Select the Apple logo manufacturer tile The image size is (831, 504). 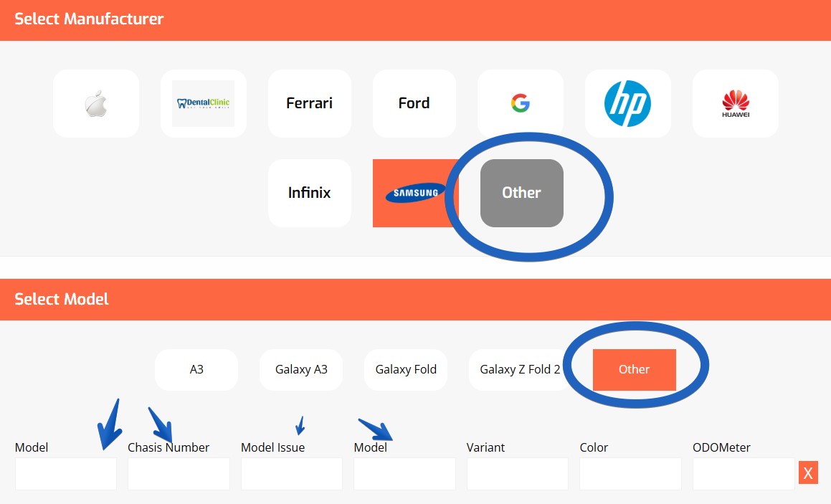click(x=96, y=103)
